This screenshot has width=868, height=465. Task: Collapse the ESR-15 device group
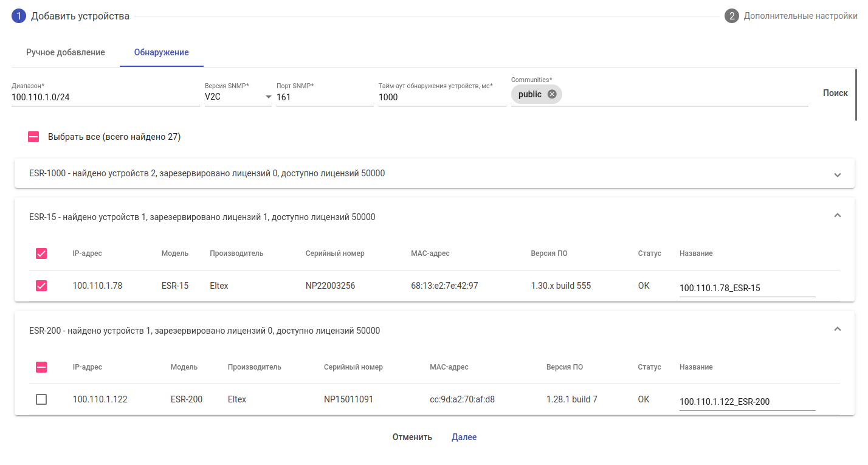tap(837, 215)
